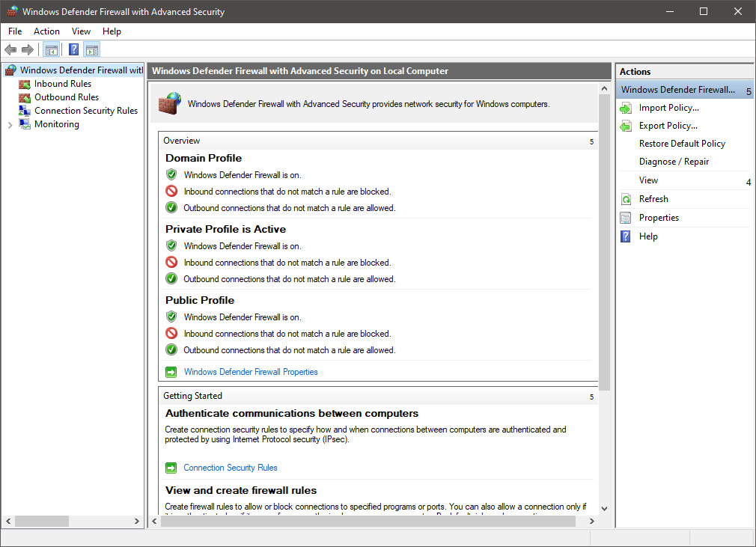Screen dimensions: 756x547
Task: Click the Connection Security Rules tree icon
Action: 24,111
